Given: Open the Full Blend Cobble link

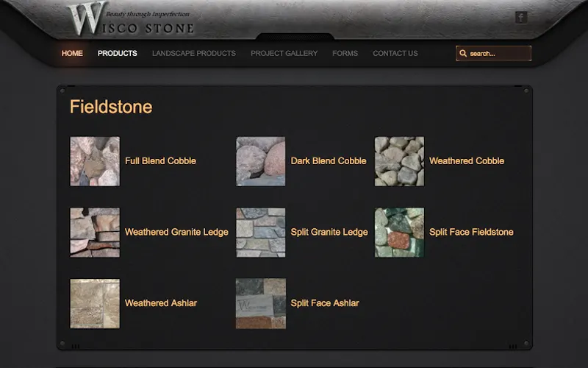Looking at the screenshot, I should point(160,160).
